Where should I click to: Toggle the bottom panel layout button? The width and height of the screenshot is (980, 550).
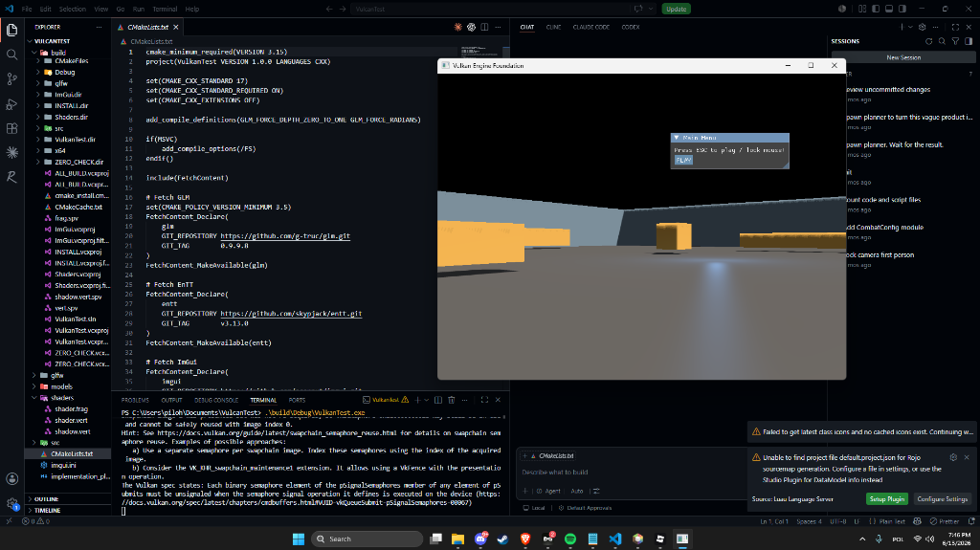(x=889, y=9)
